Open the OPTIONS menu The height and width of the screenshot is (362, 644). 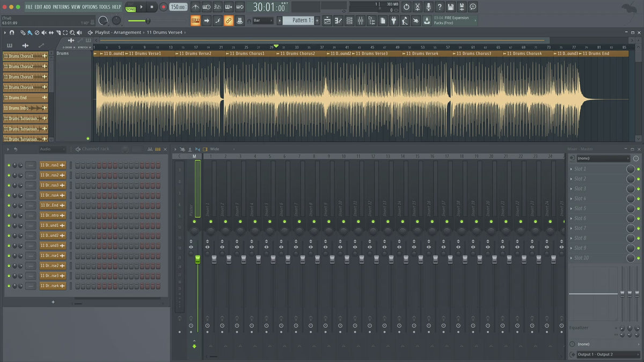point(90,7)
